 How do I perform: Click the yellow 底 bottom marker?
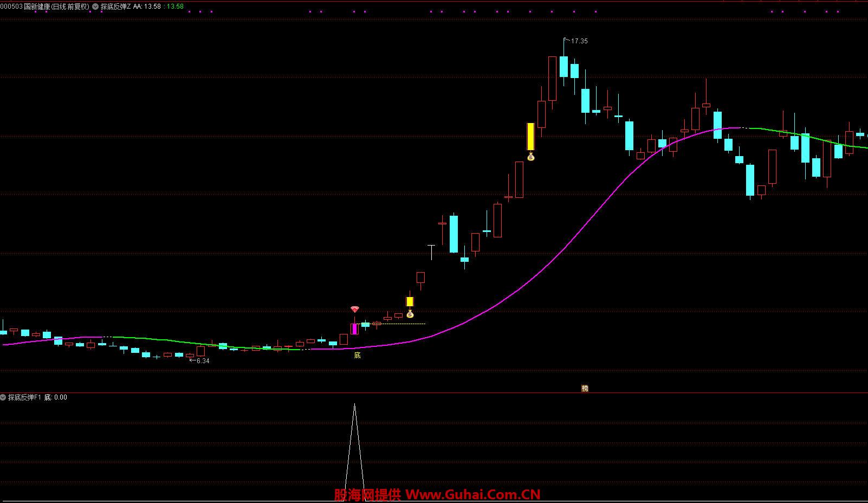coord(357,356)
